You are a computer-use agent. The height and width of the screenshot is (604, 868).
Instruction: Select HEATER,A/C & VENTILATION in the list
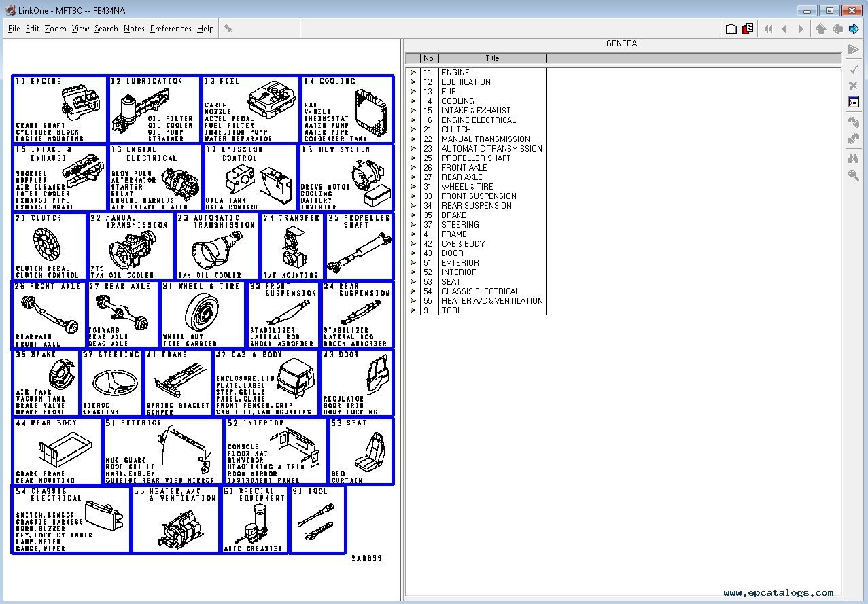(492, 301)
